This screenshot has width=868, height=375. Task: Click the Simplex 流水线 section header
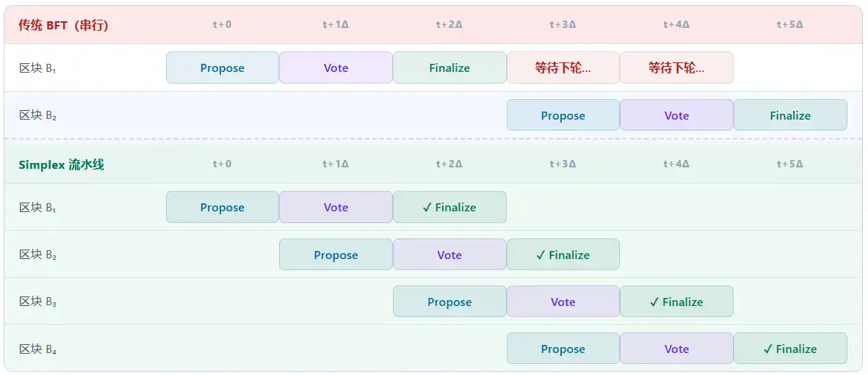pyautogui.click(x=62, y=164)
